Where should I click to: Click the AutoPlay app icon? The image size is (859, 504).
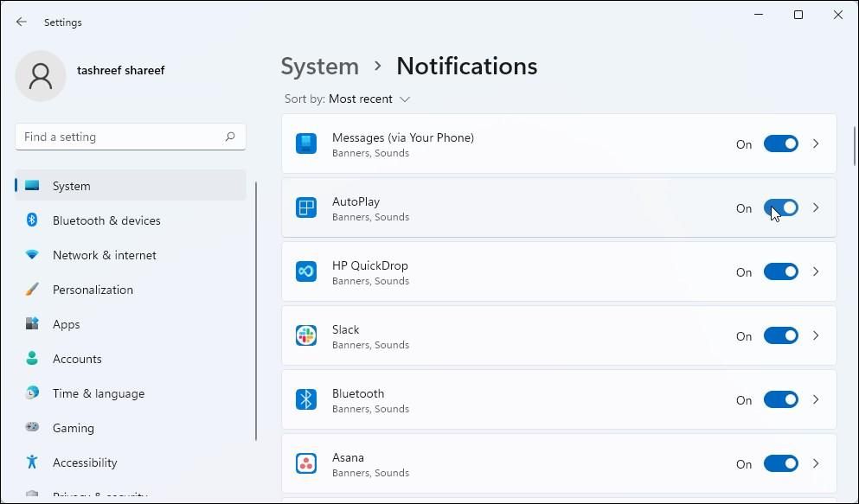click(306, 208)
